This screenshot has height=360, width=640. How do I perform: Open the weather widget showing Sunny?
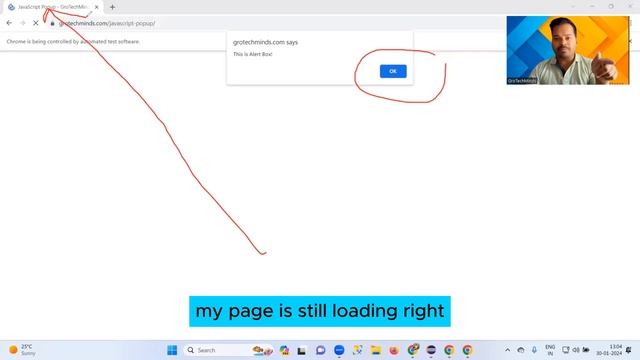[22, 350]
